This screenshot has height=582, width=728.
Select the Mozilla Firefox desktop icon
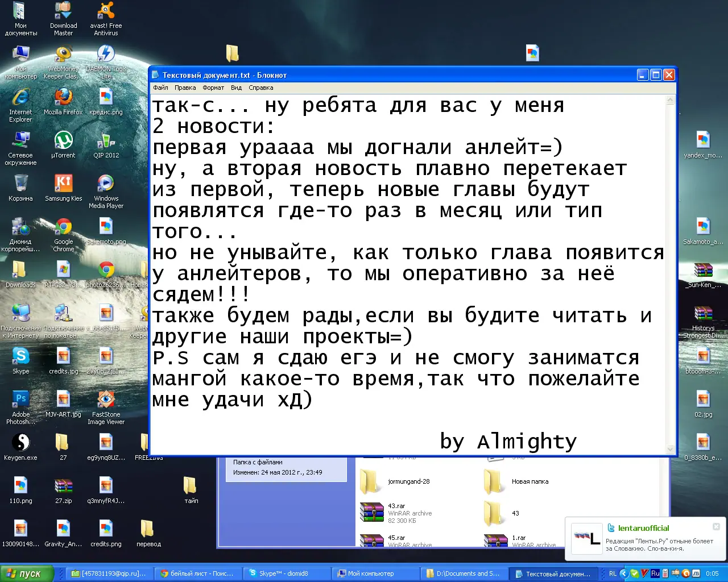click(63, 97)
